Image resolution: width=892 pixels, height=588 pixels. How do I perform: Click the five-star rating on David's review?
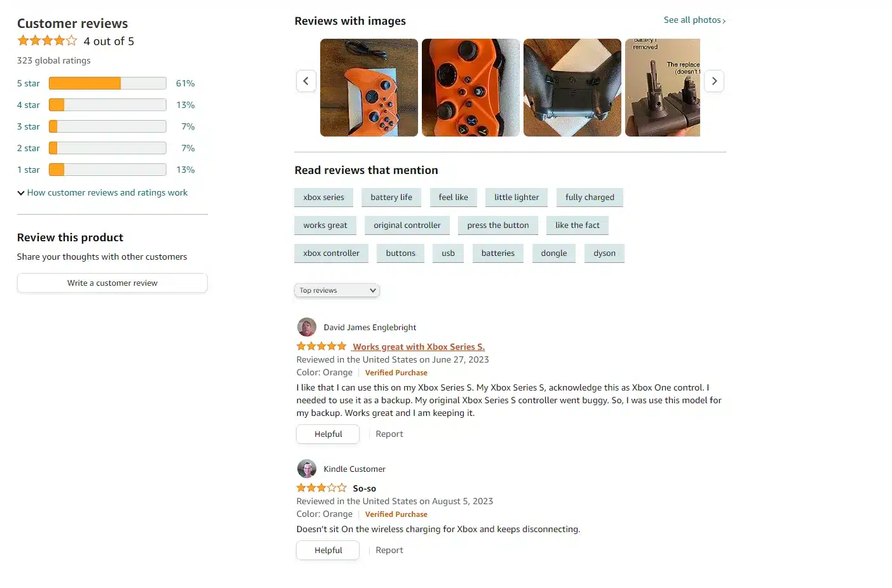tap(321, 347)
